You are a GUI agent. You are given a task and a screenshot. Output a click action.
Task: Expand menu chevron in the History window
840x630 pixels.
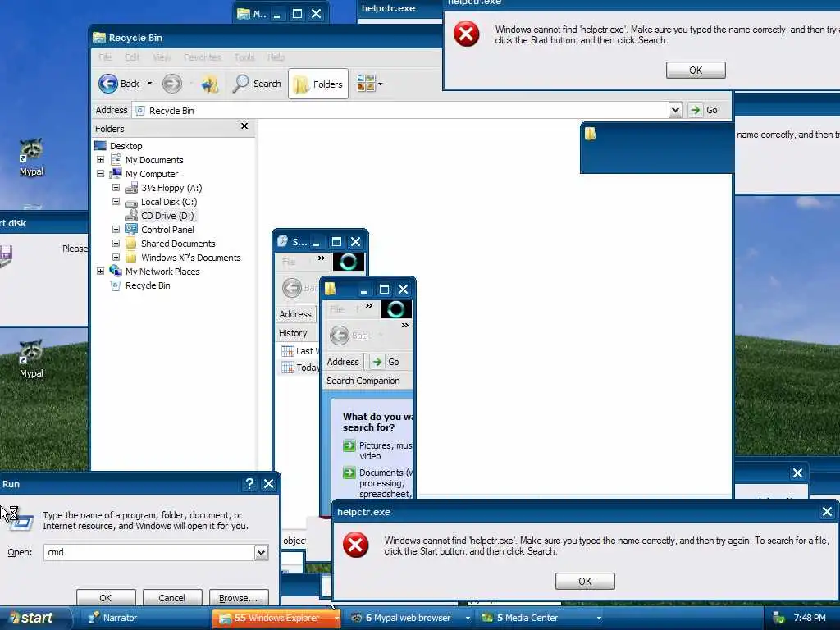pos(321,258)
